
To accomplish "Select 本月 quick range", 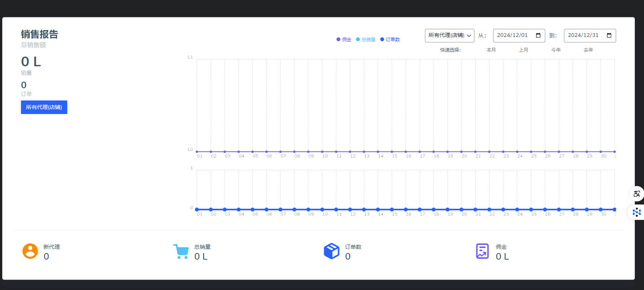I will tap(491, 50).
